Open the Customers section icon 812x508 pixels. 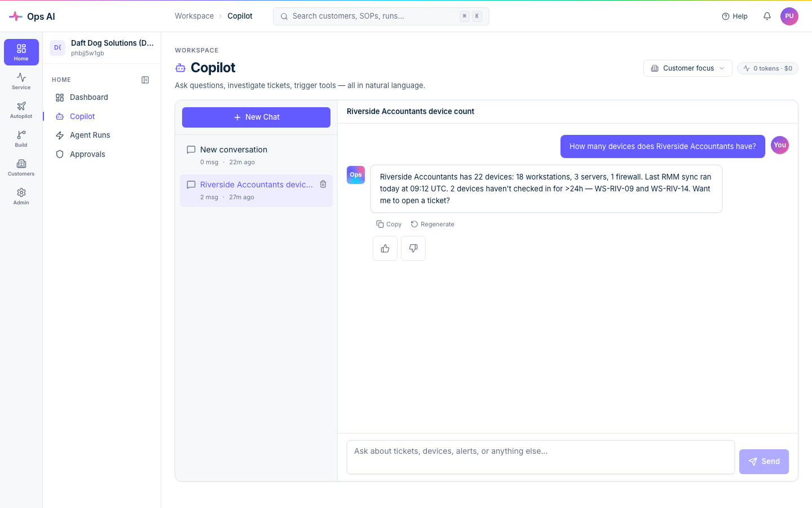pos(21,167)
